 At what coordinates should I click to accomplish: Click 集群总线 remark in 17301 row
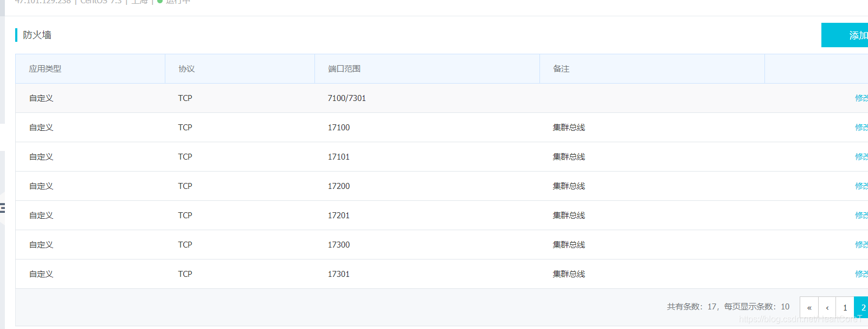569,274
